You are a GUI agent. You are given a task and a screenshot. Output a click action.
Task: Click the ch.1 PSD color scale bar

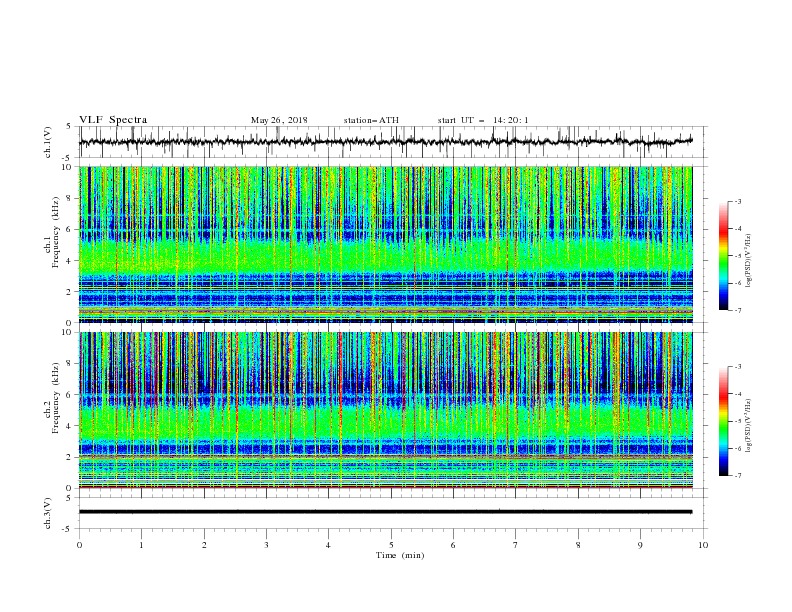[x=723, y=256]
